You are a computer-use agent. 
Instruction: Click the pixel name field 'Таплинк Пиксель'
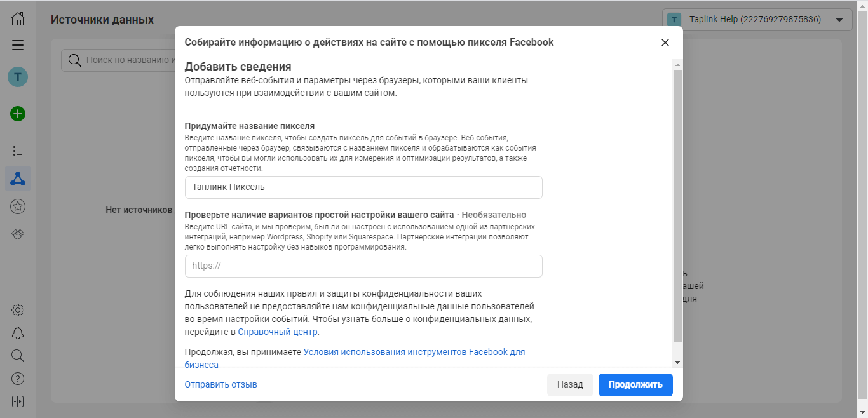coord(363,187)
